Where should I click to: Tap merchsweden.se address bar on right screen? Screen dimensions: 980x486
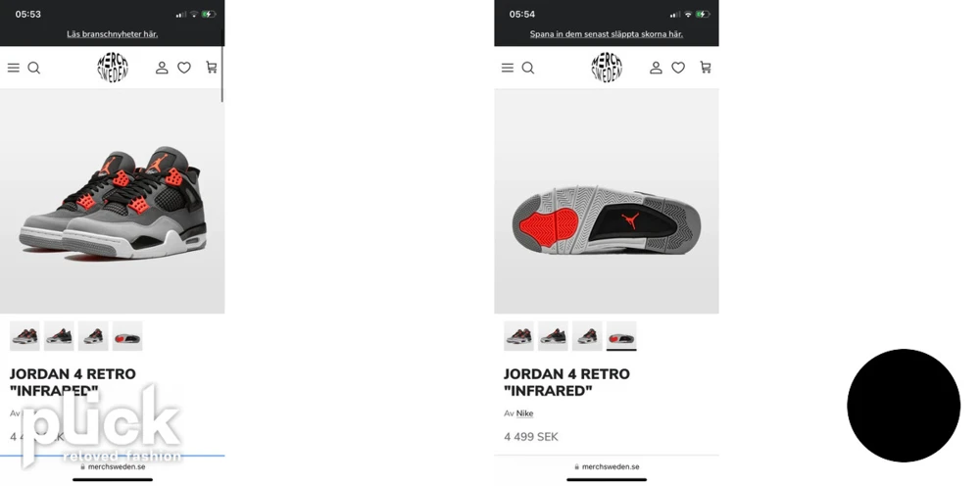coord(607,466)
